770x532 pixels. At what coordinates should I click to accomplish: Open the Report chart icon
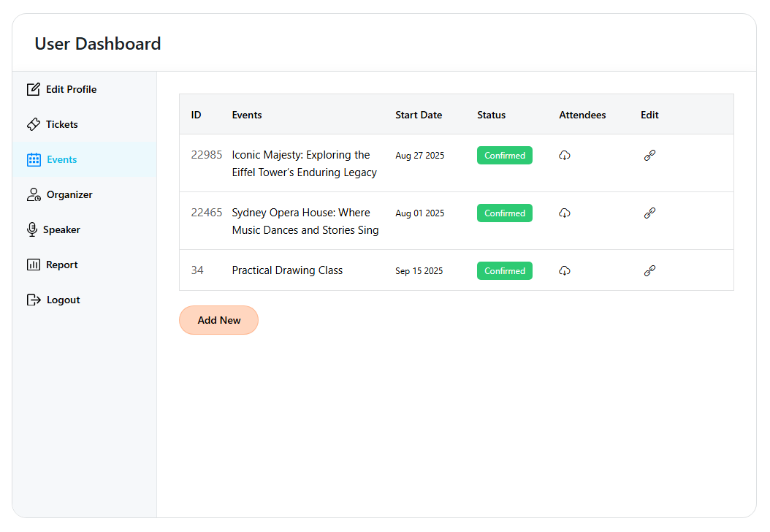[33, 264]
